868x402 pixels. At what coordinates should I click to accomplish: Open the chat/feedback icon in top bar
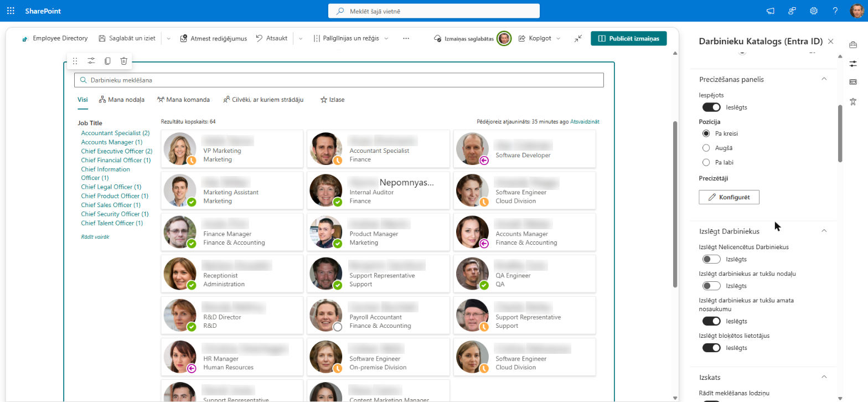click(x=792, y=11)
